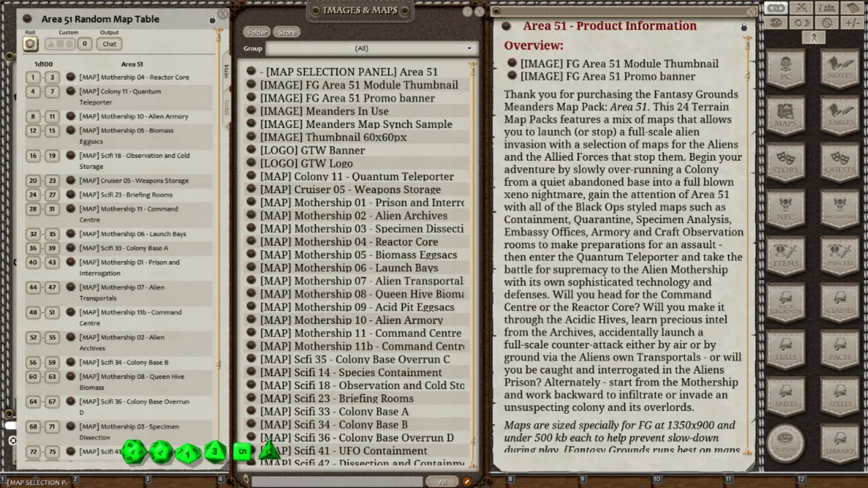This screenshot has height=488, width=868.
Task: Open the Feats sidebar button
Action: [786, 350]
